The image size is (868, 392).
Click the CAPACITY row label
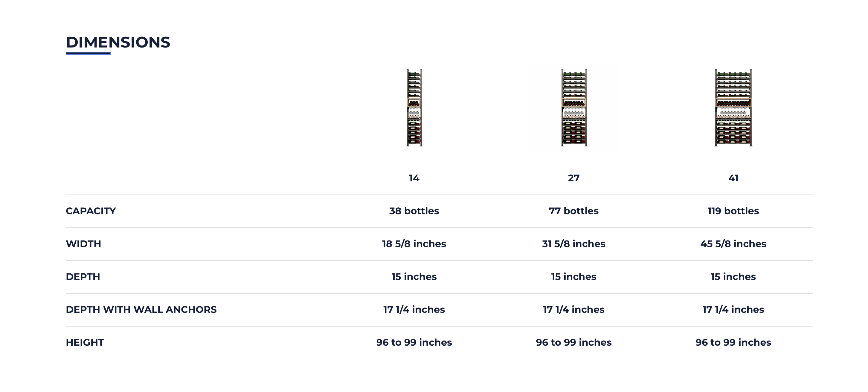pos(91,211)
